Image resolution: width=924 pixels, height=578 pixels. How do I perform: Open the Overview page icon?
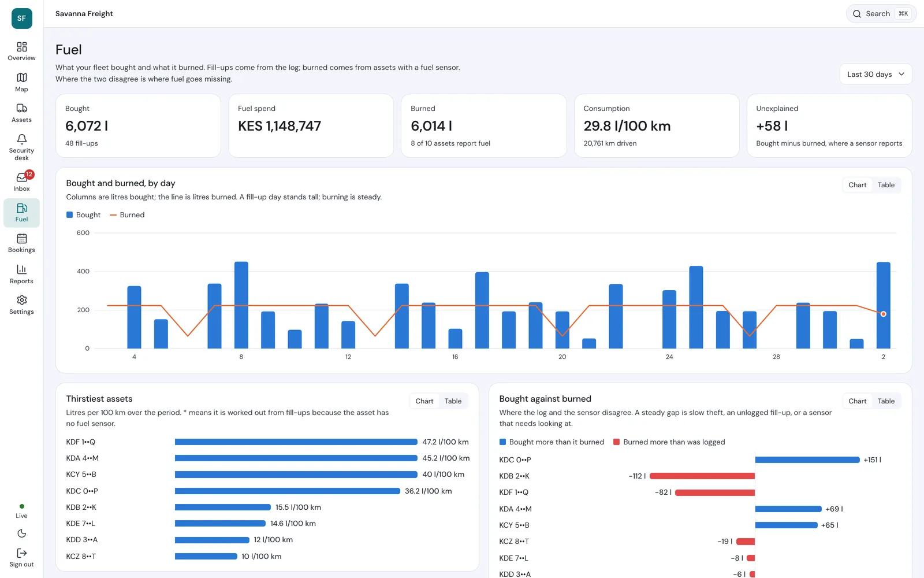(21, 47)
